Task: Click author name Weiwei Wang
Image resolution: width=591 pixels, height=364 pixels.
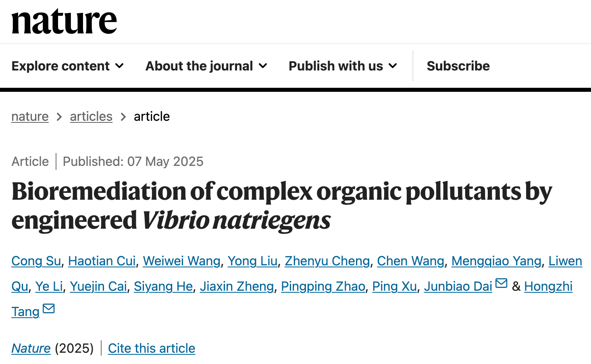Action: tap(181, 261)
